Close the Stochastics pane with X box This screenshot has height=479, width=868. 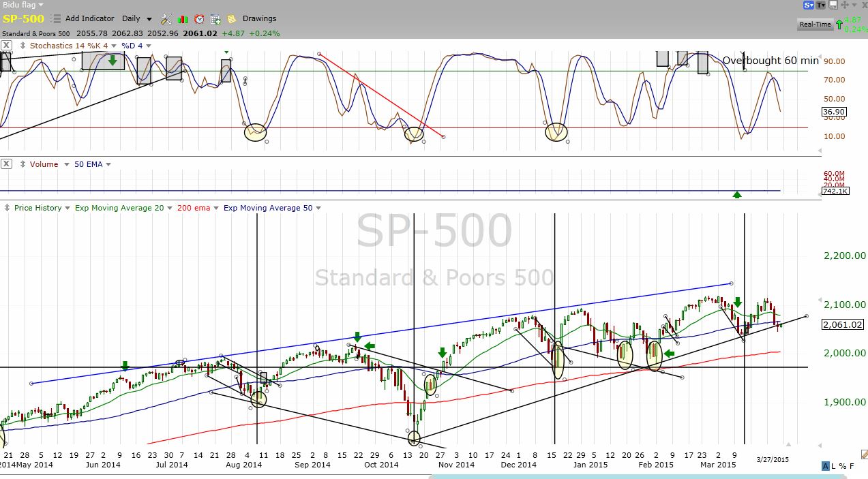click(6, 46)
